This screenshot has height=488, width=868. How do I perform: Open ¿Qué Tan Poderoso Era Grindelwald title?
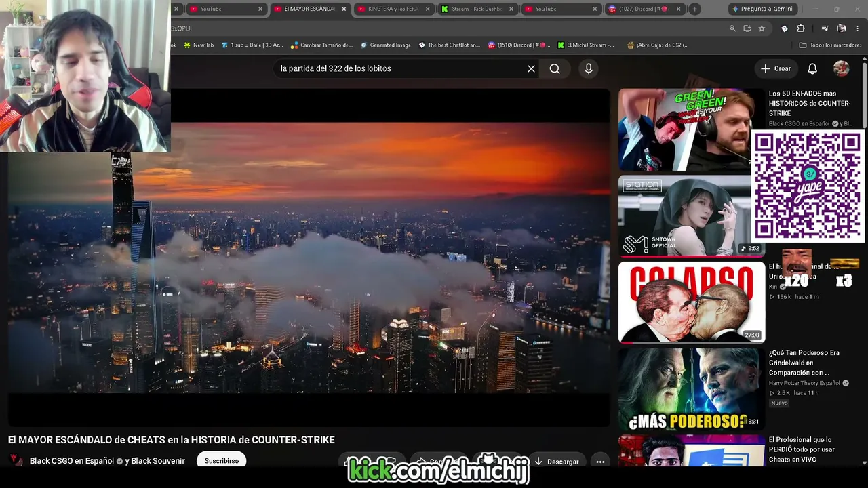(804, 363)
